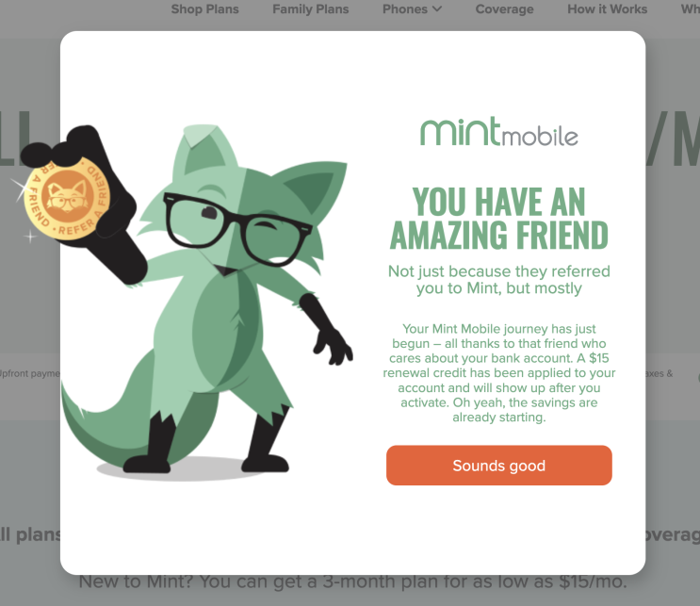Image resolution: width=700 pixels, height=606 pixels.
Task: Click the You Have An Amazing Friend heading
Action: pos(499,219)
